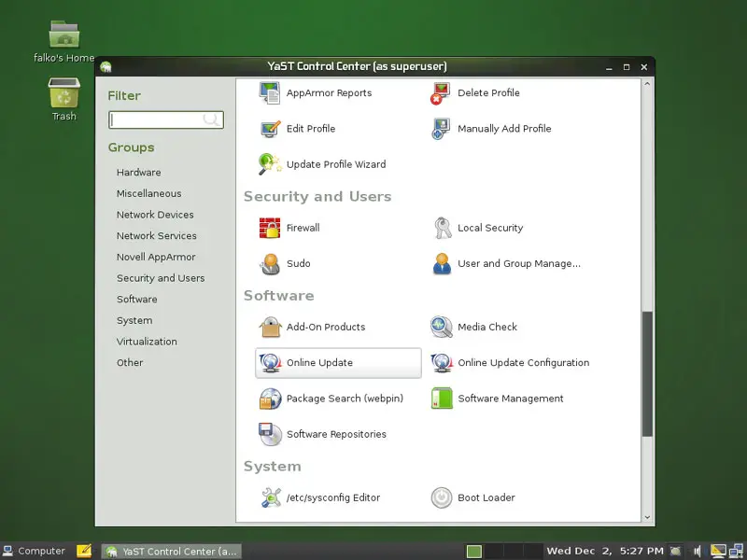Viewport: 747px width, 560px height.
Task: Launch the Media Check icon
Action: 441,327
